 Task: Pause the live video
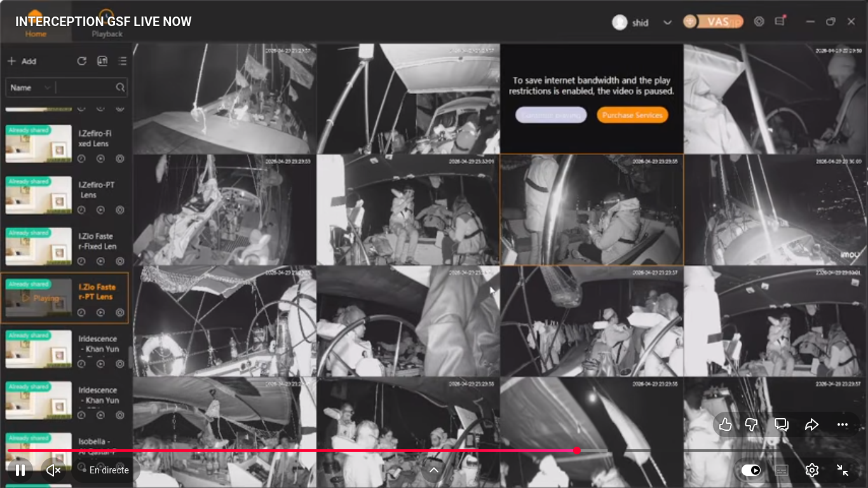click(20, 470)
